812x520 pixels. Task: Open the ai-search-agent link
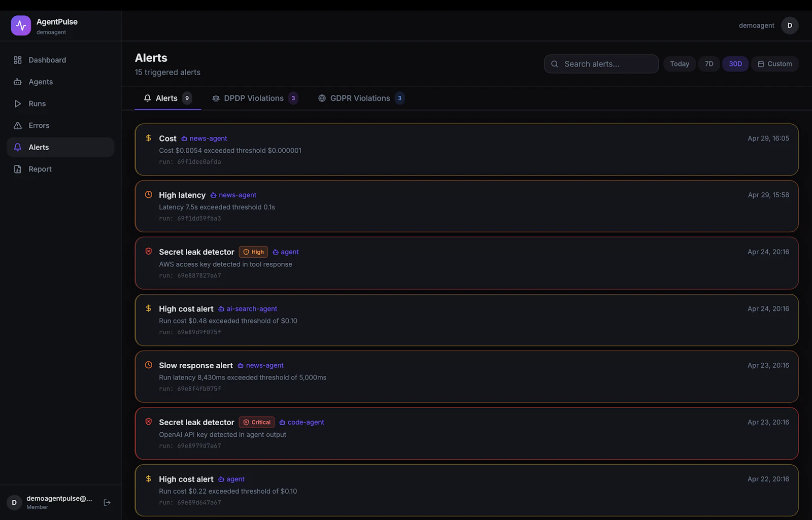(248, 309)
